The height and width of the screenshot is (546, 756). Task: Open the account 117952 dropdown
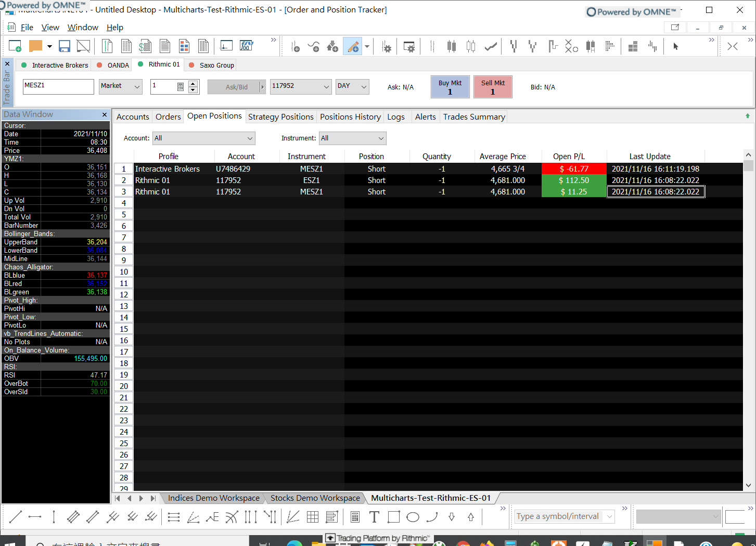click(x=301, y=86)
